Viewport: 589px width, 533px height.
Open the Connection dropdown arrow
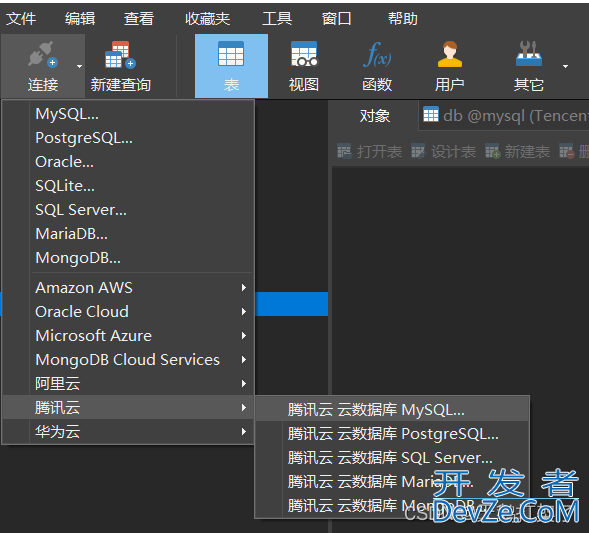tap(79, 66)
